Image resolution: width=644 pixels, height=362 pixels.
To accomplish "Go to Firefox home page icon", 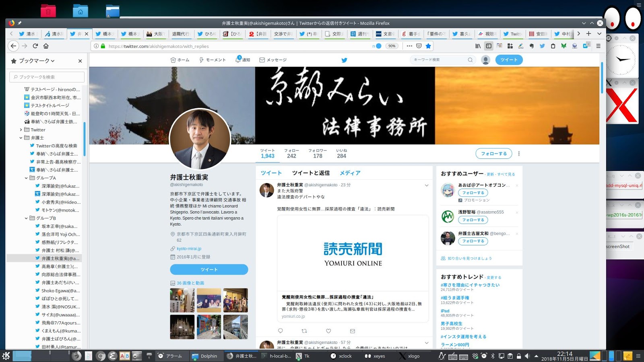I will tap(46, 46).
